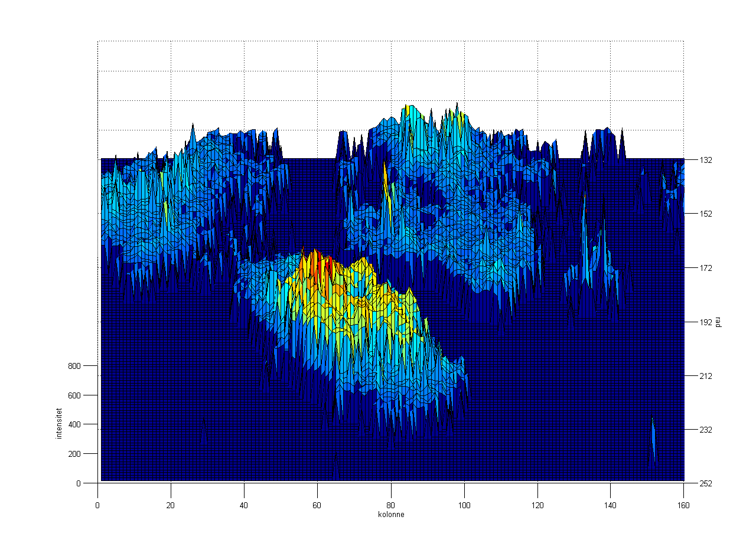Click x-axis tick label '40'
This screenshot has width=756, height=543.
click(244, 505)
